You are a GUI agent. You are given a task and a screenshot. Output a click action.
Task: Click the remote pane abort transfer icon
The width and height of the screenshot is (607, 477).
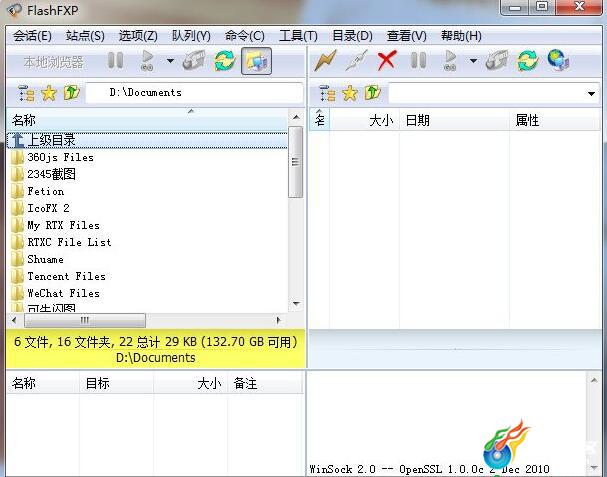pyautogui.click(x=497, y=61)
